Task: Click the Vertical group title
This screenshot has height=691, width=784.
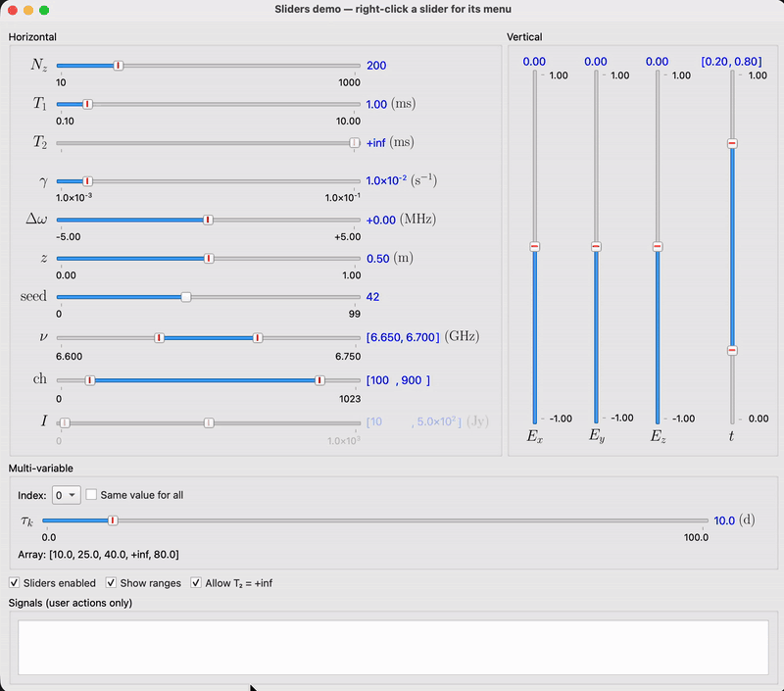Action: coord(524,37)
